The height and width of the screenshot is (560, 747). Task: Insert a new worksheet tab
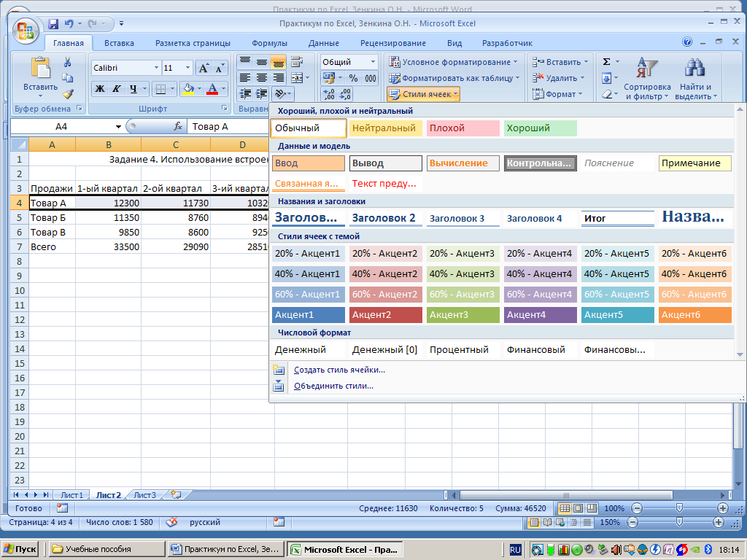[x=176, y=495]
